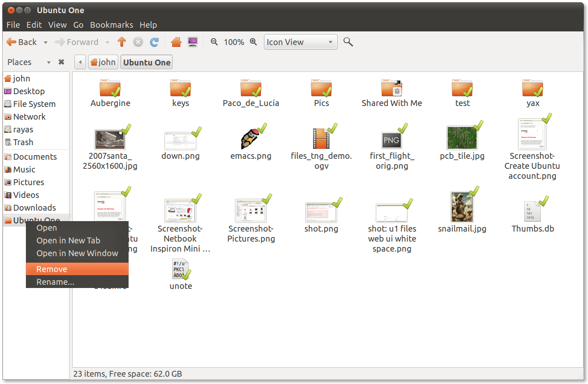This screenshot has height=384, width=588.
Task: Stop loading with the cancel icon
Action: click(x=138, y=41)
